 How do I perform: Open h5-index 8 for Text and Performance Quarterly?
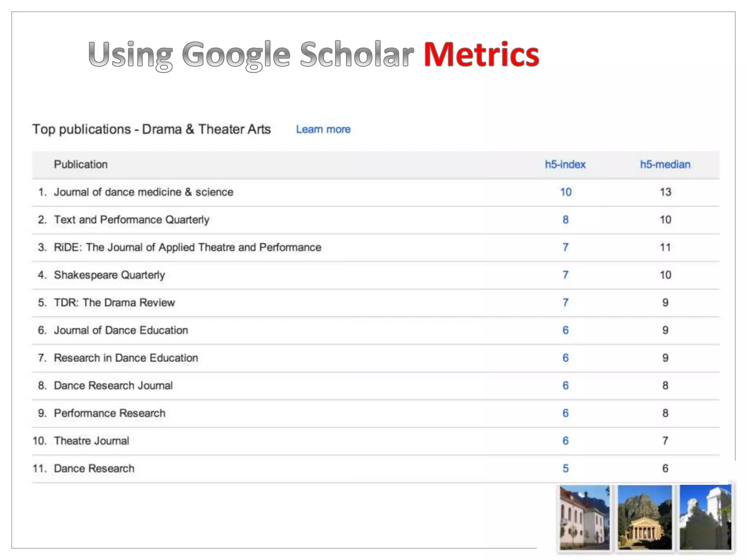coord(565,220)
